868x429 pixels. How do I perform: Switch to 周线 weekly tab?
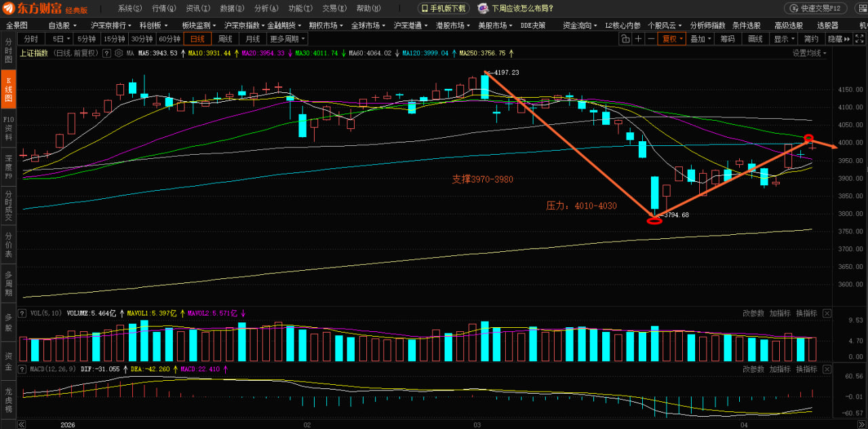click(x=225, y=39)
